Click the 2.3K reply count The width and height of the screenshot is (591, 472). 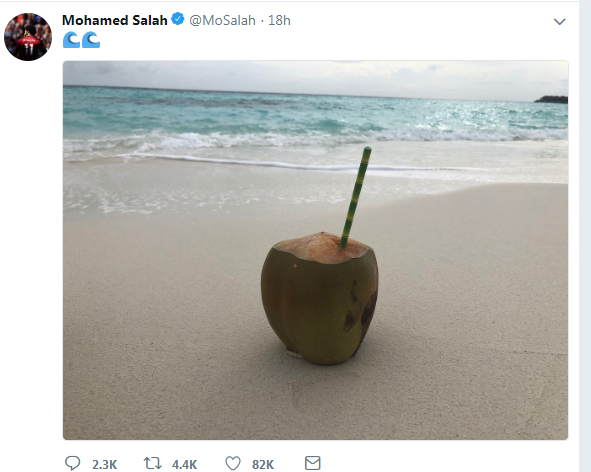(x=104, y=464)
